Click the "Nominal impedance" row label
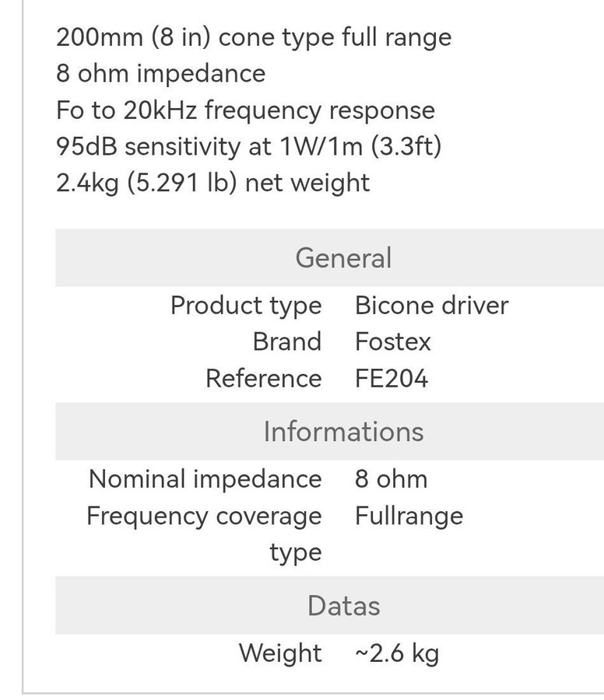The image size is (604, 700). 205,479
